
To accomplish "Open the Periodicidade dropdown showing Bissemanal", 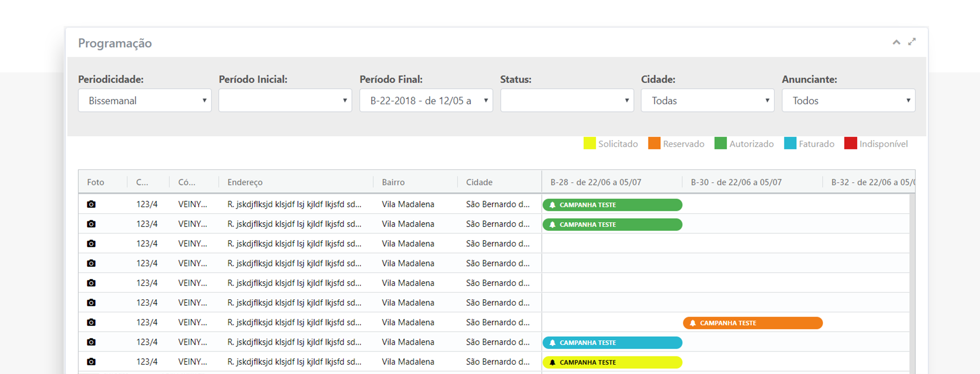I will [144, 101].
